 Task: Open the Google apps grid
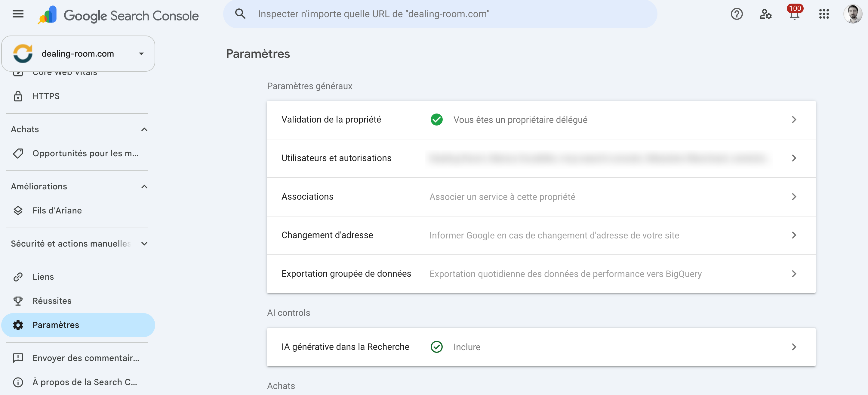824,14
